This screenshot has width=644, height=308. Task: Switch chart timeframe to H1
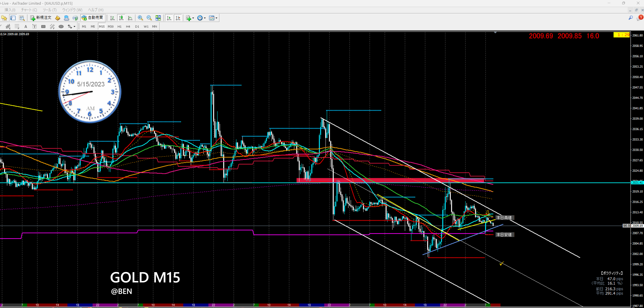pyautogui.click(x=119, y=26)
